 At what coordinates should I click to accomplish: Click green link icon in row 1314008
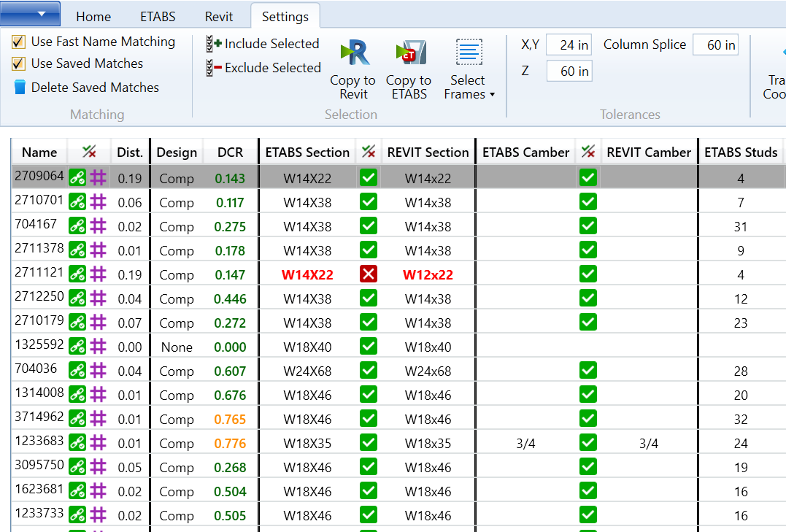77,394
